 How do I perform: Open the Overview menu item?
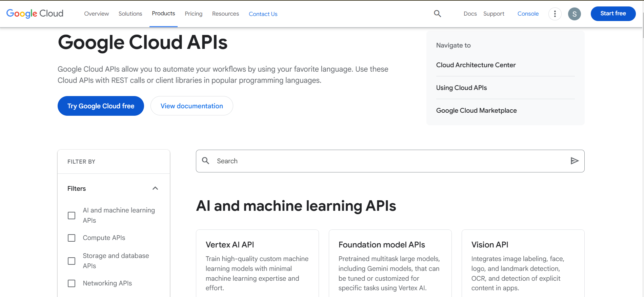(x=97, y=14)
